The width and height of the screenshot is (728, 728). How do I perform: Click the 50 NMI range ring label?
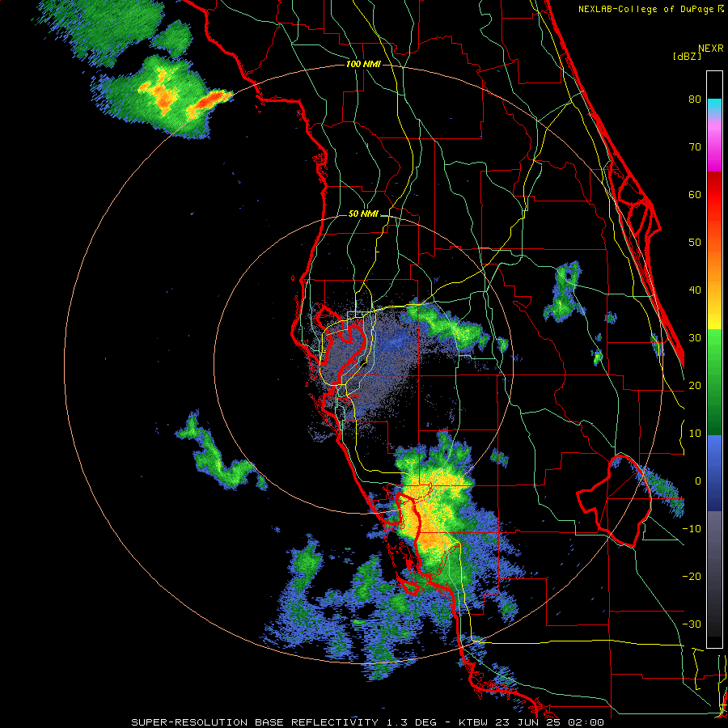coord(363,214)
